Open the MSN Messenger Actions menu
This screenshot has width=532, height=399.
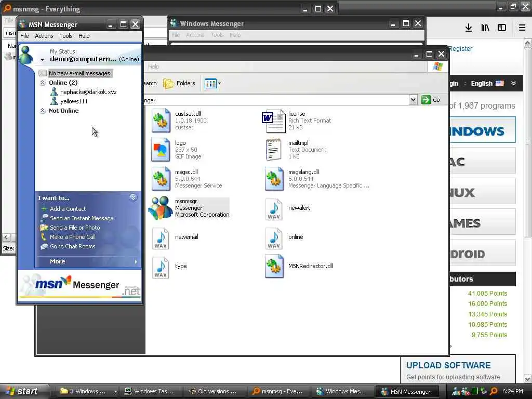coord(44,36)
